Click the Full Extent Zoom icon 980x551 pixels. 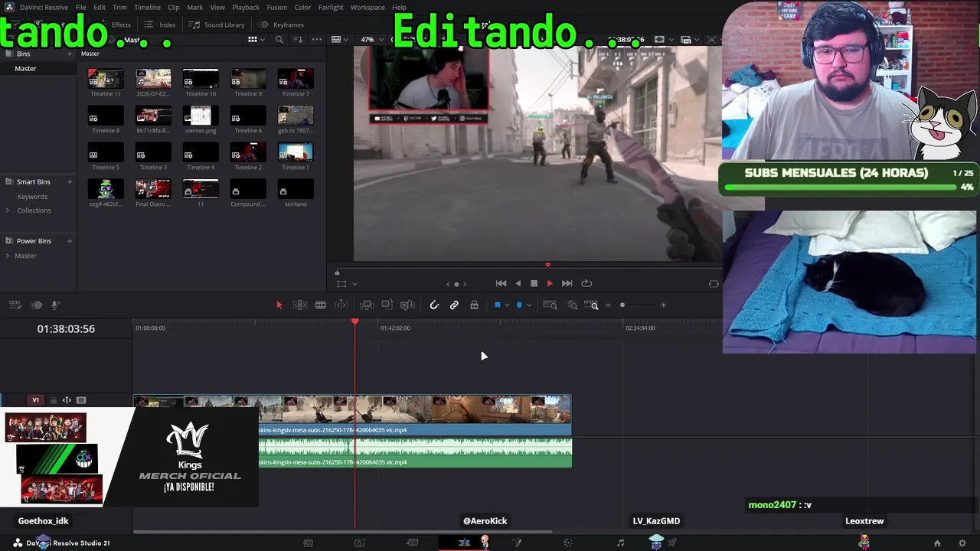(550, 305)
